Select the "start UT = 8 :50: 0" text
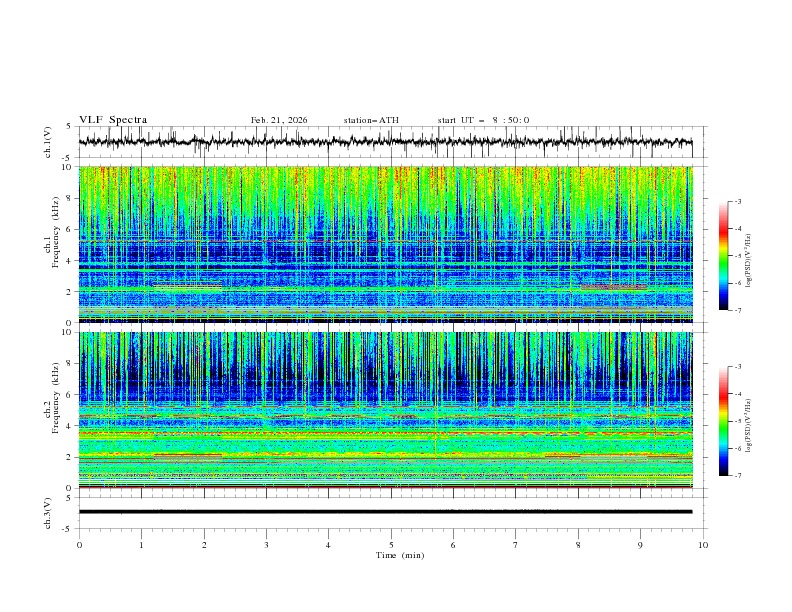 (483, 120)
